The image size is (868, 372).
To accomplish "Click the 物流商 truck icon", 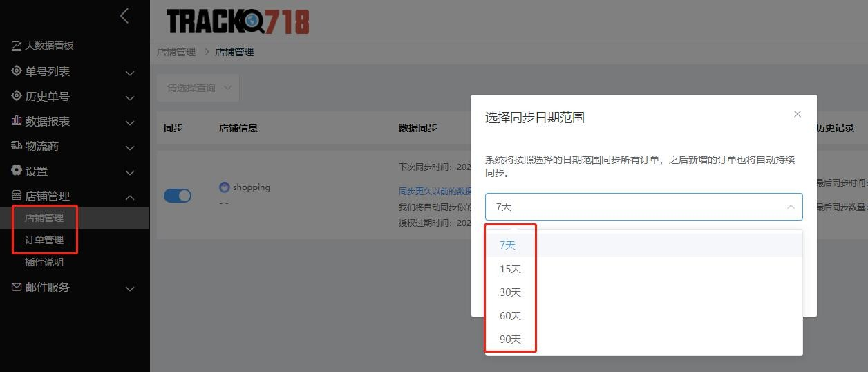I will tap(17, 146).
